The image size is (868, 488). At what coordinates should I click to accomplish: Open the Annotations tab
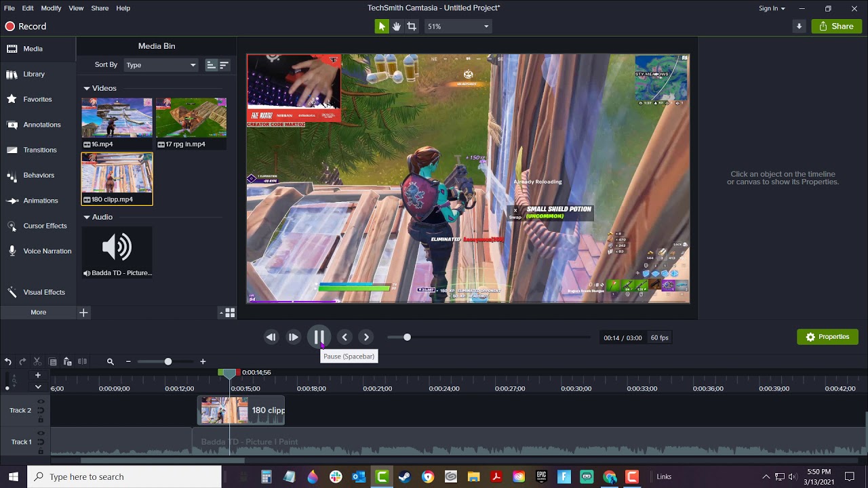pos(38,125)
